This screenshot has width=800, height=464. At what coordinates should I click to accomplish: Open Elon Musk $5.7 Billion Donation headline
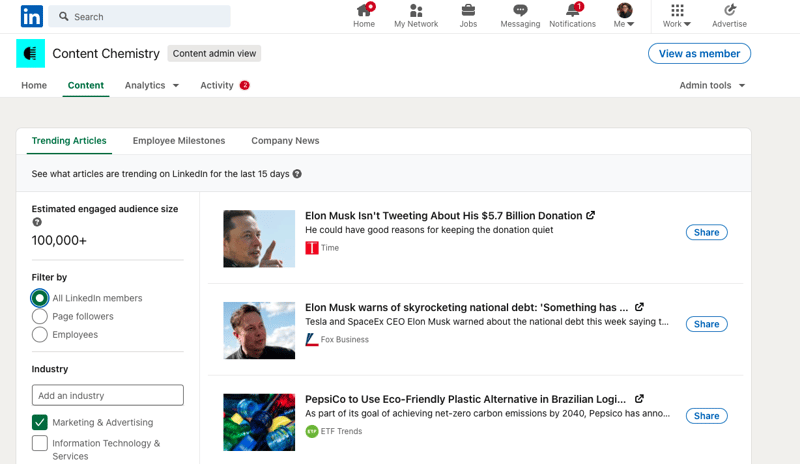point(443,215)
